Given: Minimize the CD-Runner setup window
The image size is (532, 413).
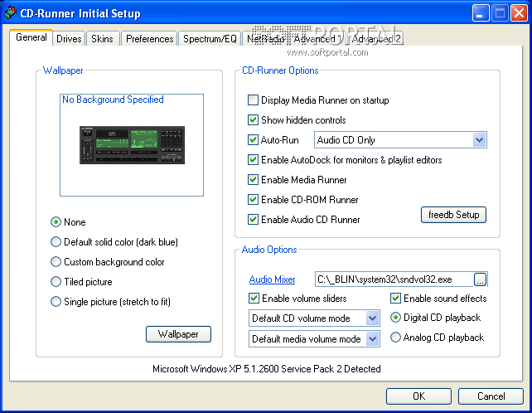Looking at the screenshot, I should [x=481, y=13].
